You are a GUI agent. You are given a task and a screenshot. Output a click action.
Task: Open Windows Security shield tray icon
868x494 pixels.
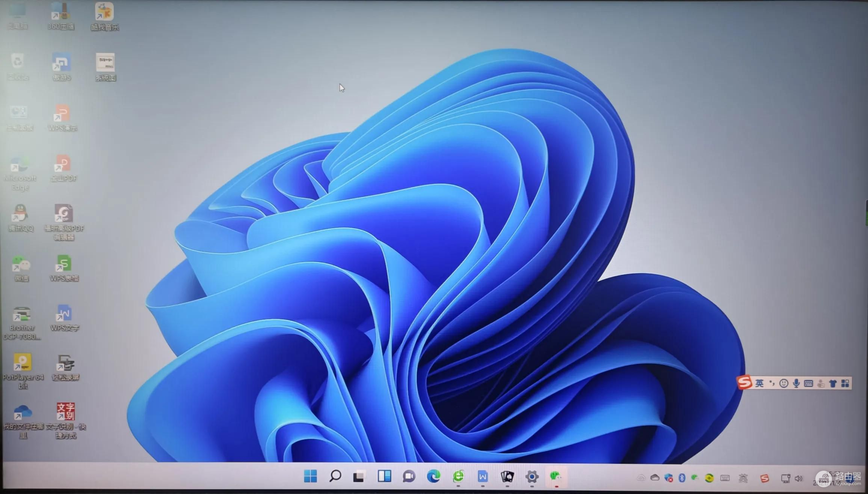pyautogui.click(x=669, y=478)
